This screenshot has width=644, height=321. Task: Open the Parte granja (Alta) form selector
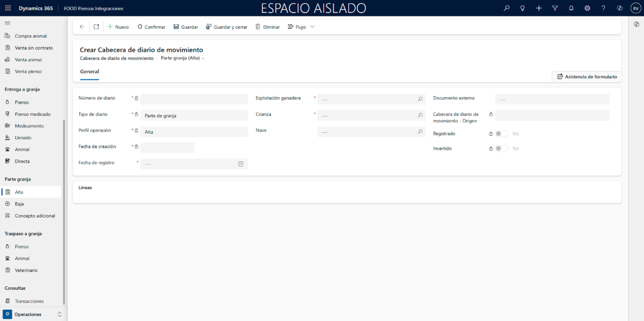[182, 58]
